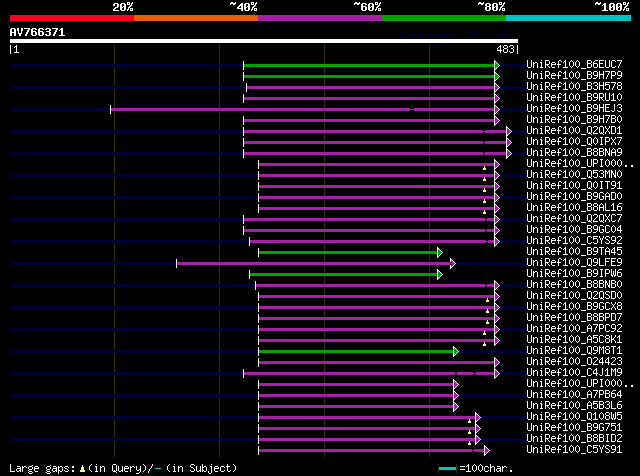Click the AV766371 query name

tap(37, 32)
